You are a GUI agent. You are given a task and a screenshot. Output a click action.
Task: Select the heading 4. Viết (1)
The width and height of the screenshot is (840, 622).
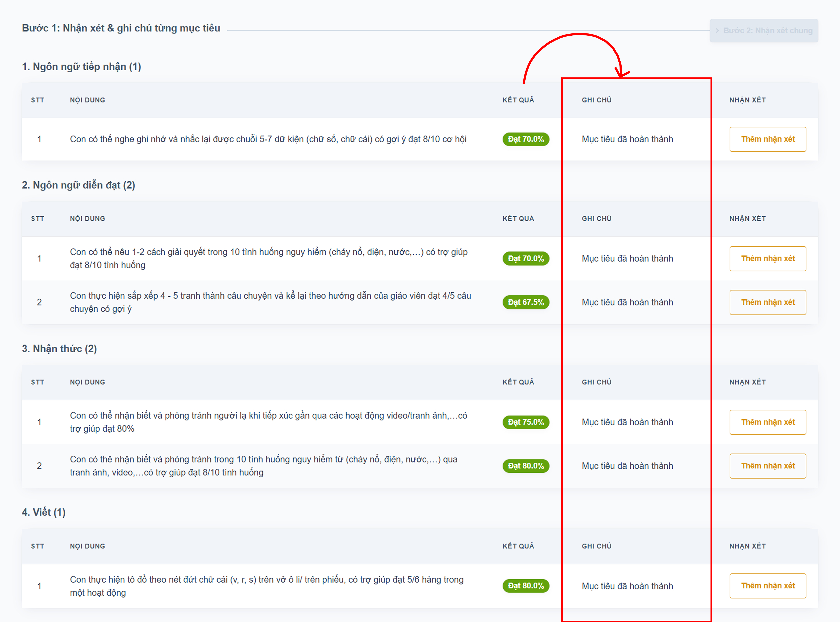[44, 512]
